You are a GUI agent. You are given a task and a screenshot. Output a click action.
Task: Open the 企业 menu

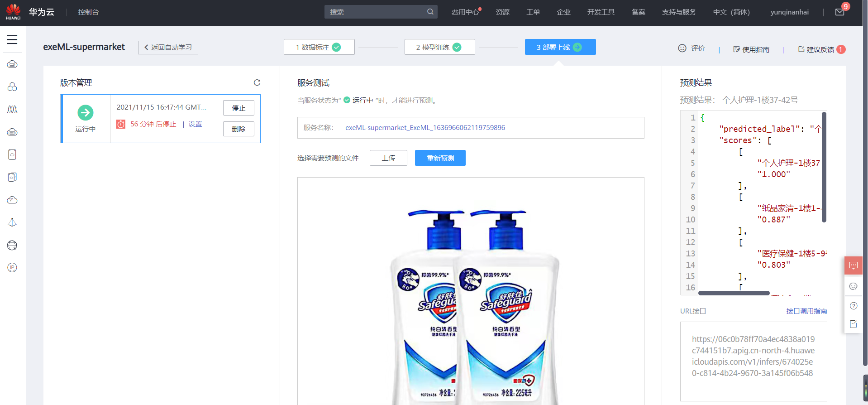tap(564, 12)
